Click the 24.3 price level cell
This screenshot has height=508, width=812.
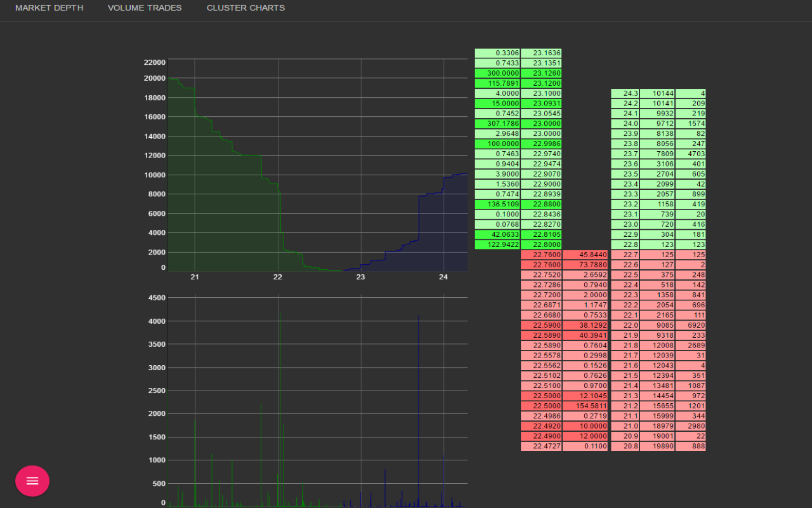tap(625, 93)
